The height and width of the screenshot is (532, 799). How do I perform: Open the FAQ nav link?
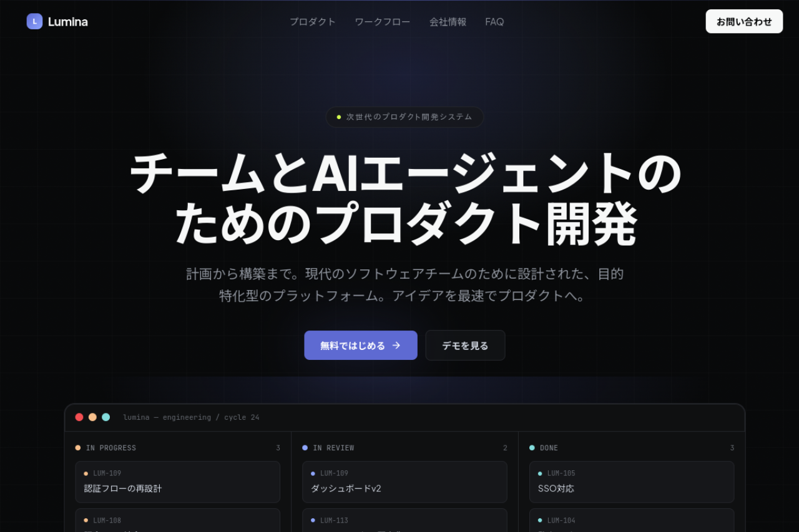point(494,22)
